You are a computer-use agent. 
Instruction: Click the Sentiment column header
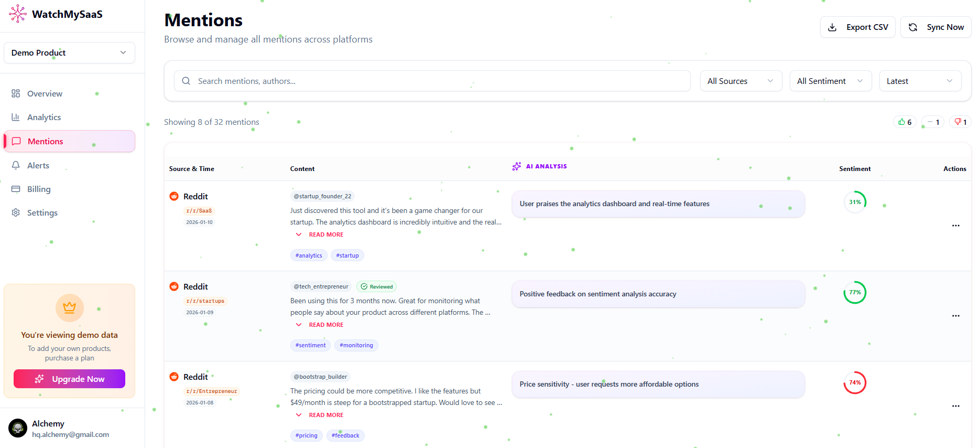[x=855, y=169]
